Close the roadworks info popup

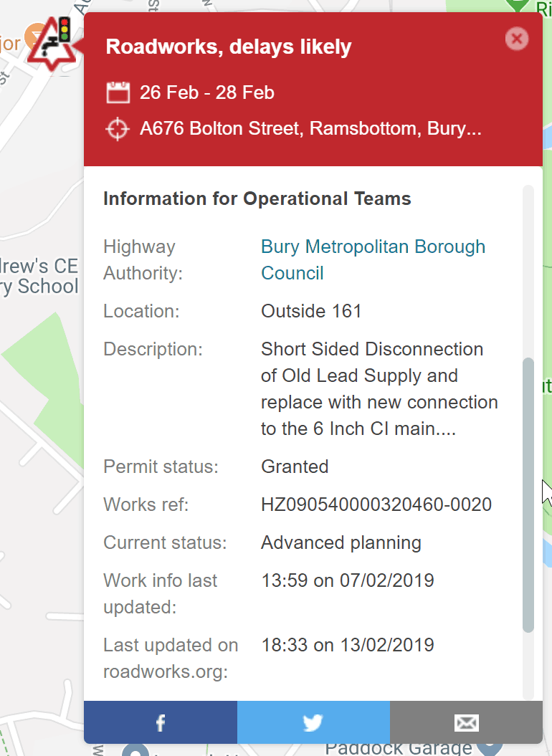[516, 38]
